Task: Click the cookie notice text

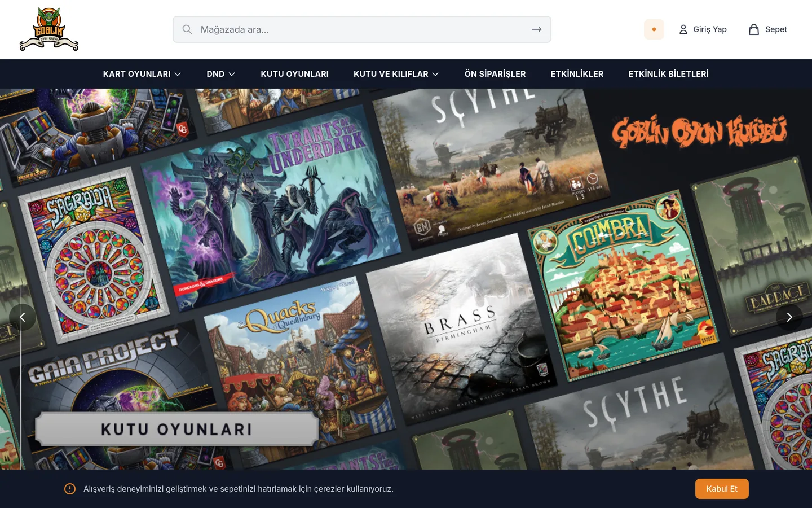Action: click(239, 489)
